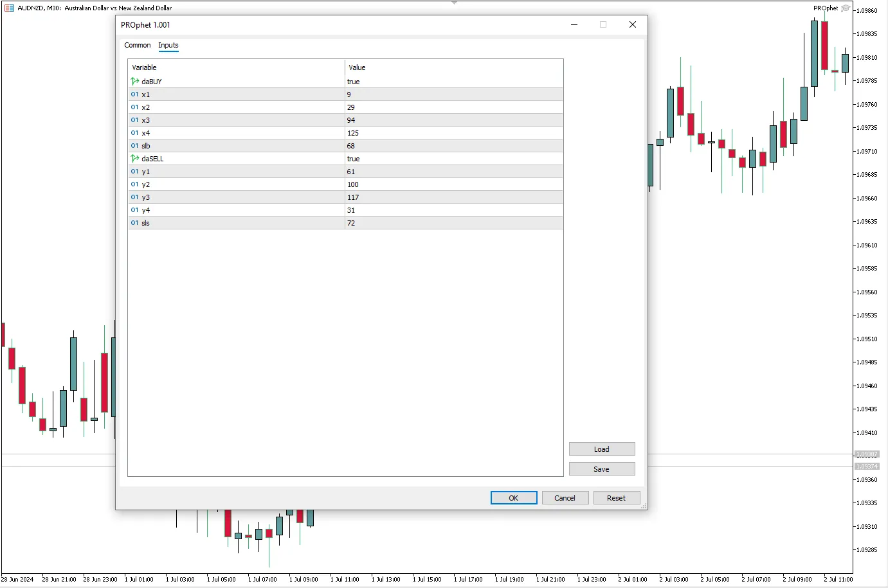The height and width of the screenshot is (588, 888).
Task: Select the Inputs tab
Action: (168, 45)
